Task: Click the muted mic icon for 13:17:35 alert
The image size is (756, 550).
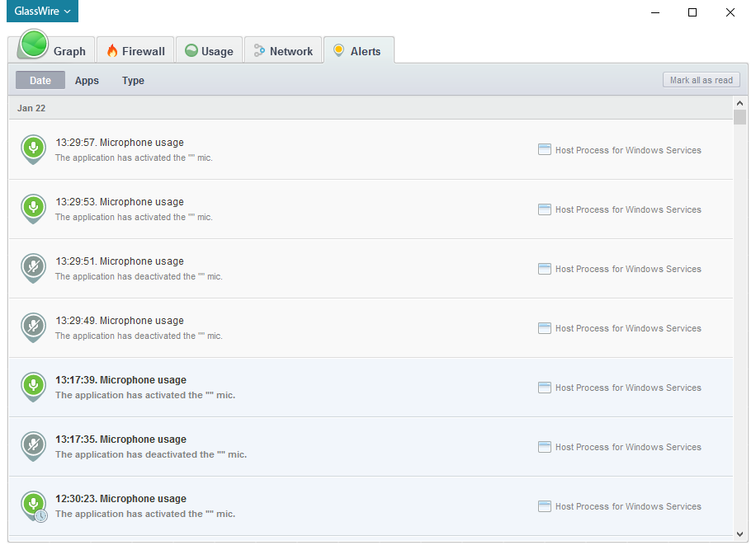Action: [x=33, y=445]
